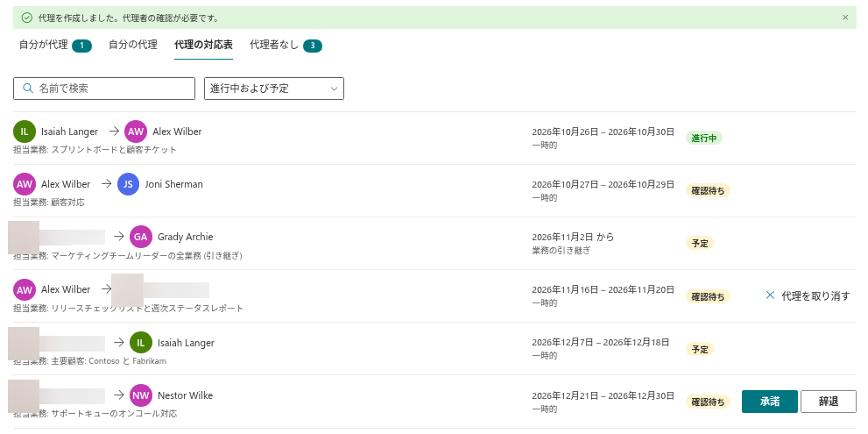
Task: Click Joni Sherman's JS avatar
Action: point(129,184)
